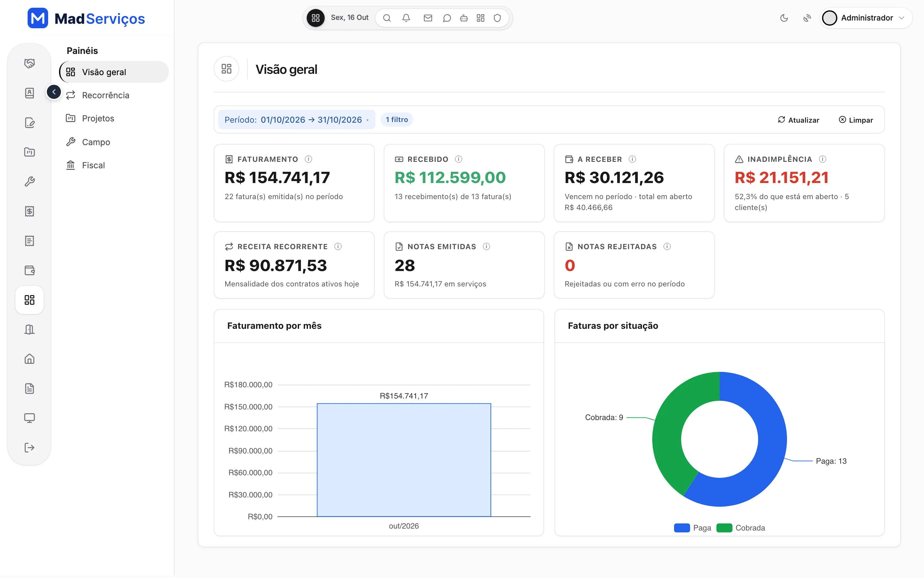Click the dollar receipt icon in the sidebar rail

tap(30, 211)
